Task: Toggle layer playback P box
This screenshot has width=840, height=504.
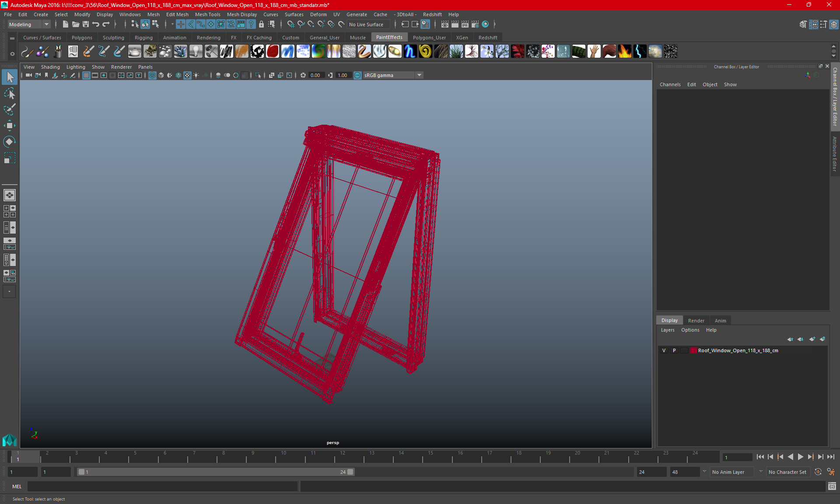Action: tap(674, 350)
